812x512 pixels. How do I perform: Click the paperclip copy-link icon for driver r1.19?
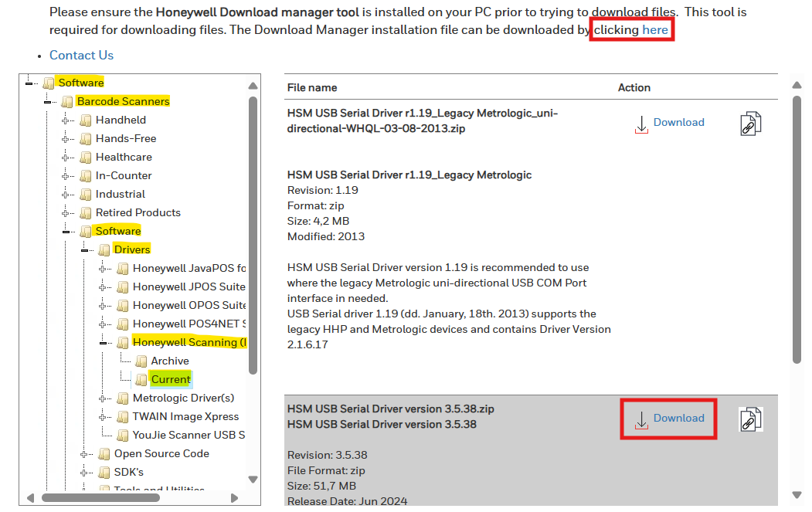click(x=750, y=124)
